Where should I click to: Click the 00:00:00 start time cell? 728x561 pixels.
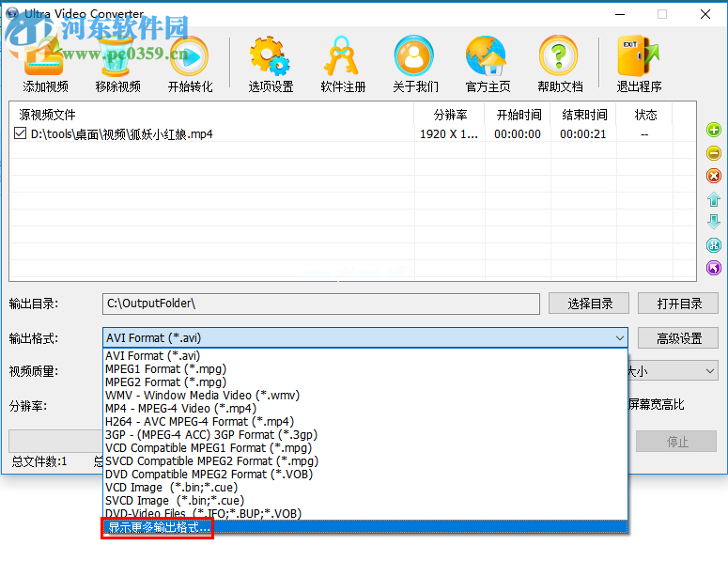[x=518, y=134]
